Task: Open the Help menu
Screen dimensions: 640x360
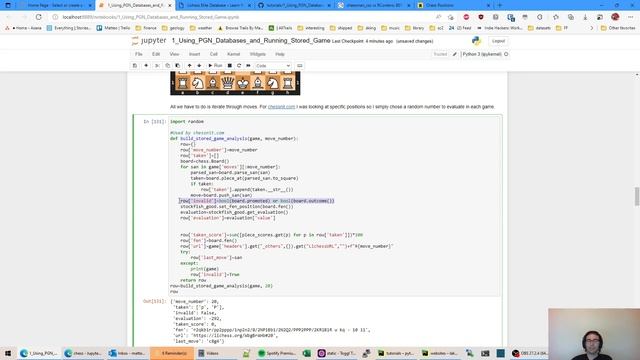Action: coord(280,54)
